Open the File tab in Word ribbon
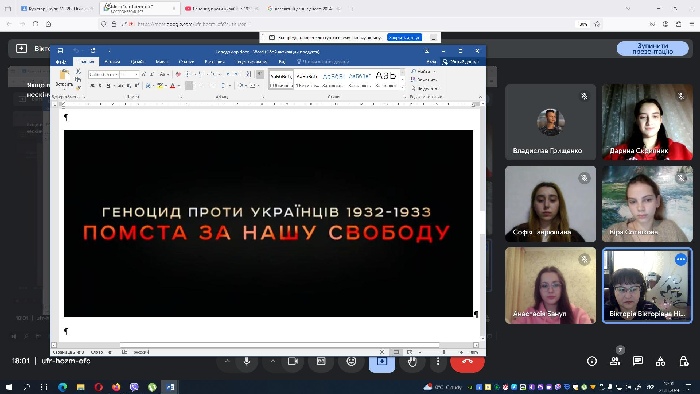Viewport: 700px width, 394px height. pos(61,62)
